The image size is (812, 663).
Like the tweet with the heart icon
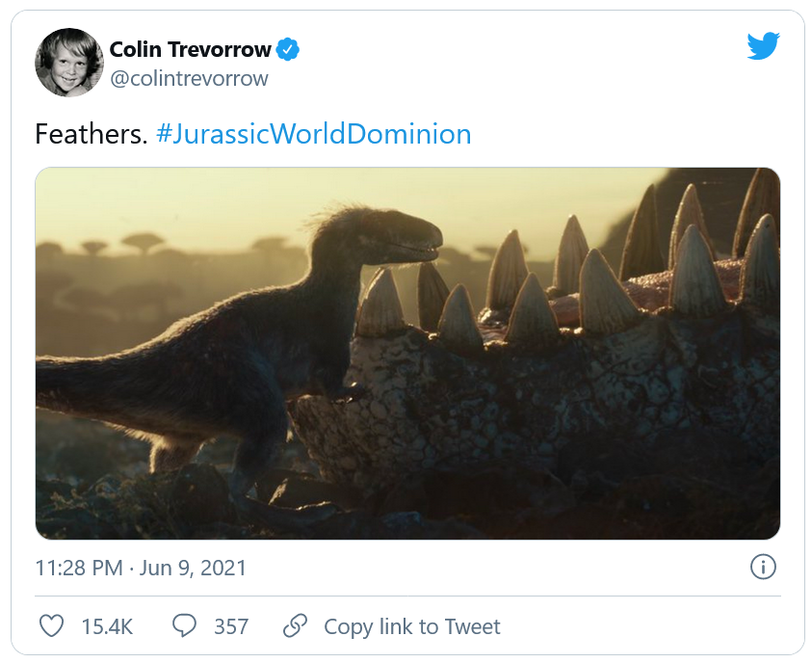tap(51, 626)
